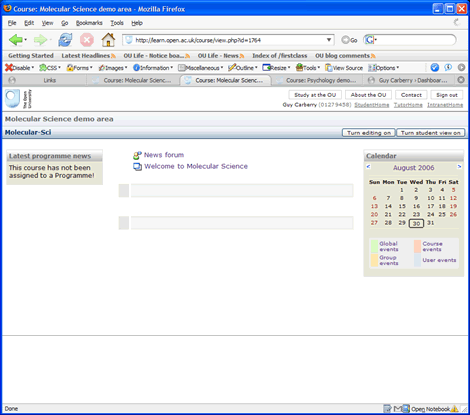Click Turn editing on button
This screenshot has width=470, height=415.
pyautogui.click(x=369, y=133)
